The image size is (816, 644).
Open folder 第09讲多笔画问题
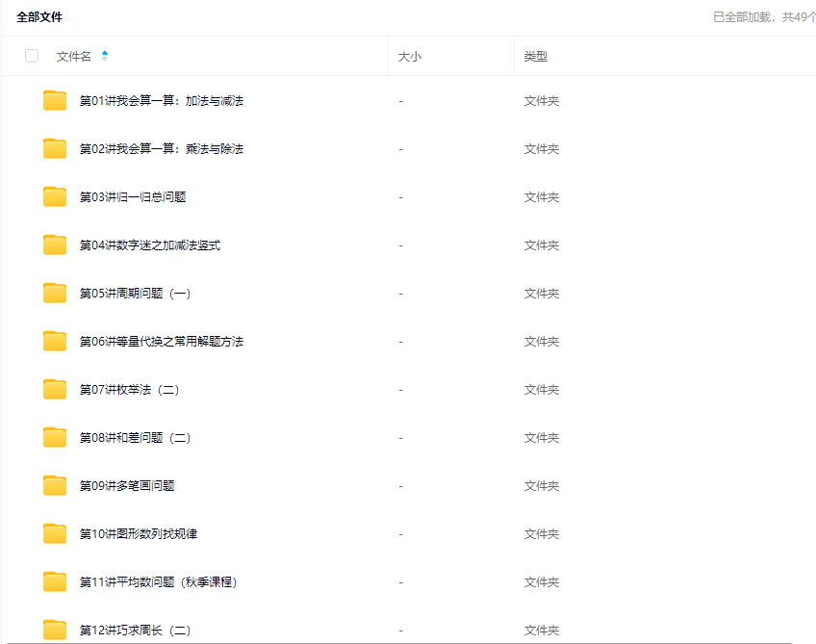click(x=127, y=486)
